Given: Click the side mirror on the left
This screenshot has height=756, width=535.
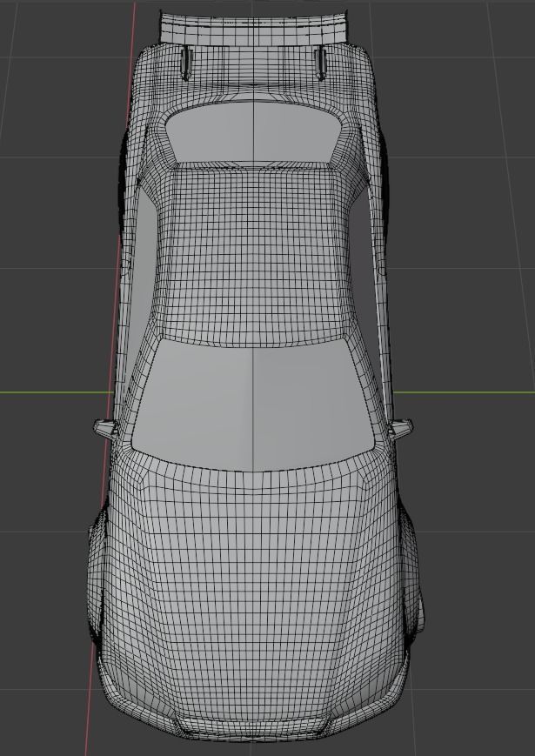Looking at the screenshot, I should click(105, 428).
